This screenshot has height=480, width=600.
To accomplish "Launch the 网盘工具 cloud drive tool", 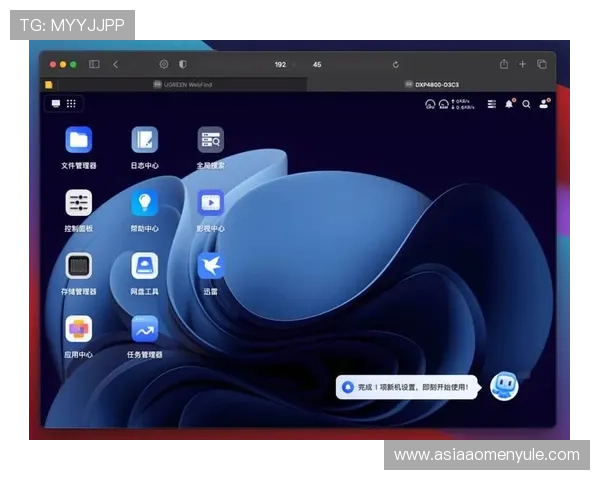I will (x=144, y=267).
